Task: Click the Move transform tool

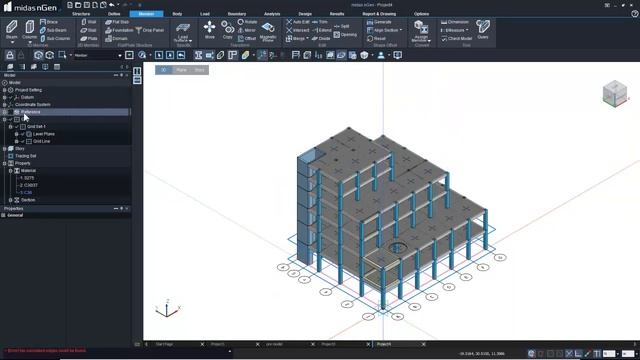Action: 209,30
